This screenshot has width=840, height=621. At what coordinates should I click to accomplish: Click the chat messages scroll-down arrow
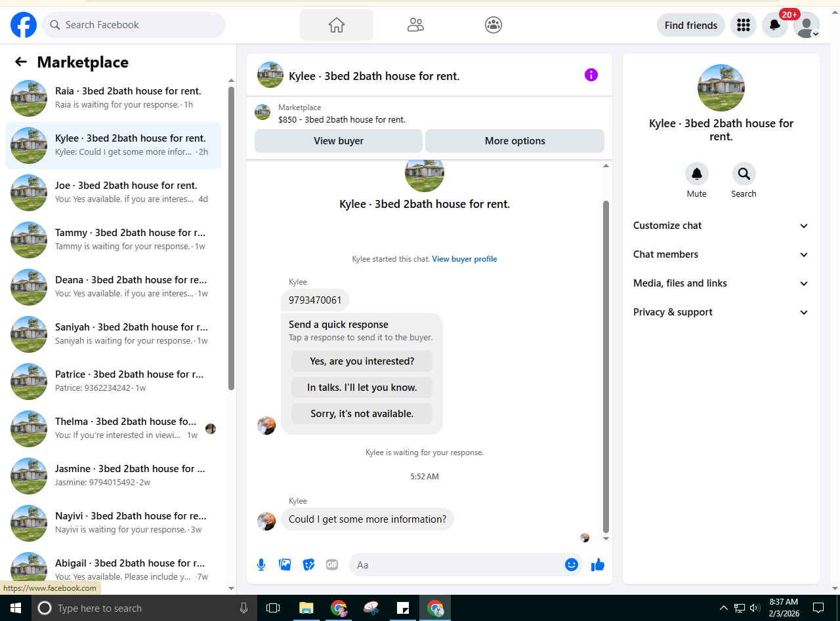pyautogui.click(x=606, y=538)
